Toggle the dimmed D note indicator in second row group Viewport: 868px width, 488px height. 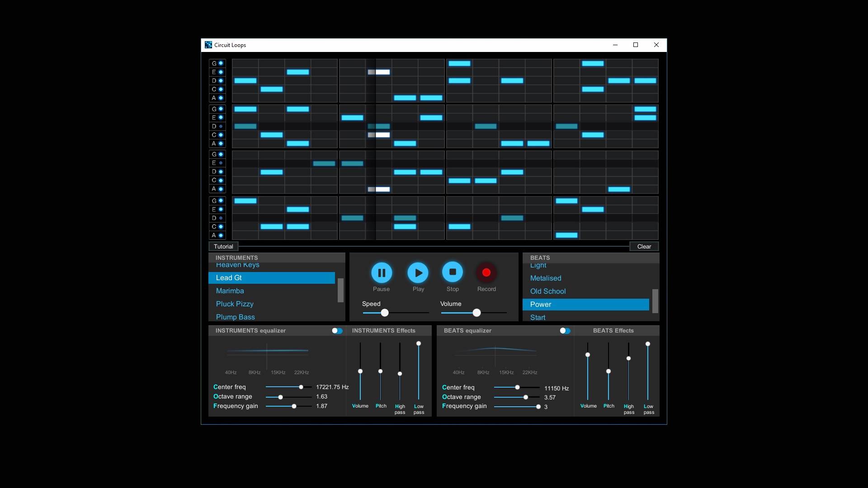click(221, 127)
